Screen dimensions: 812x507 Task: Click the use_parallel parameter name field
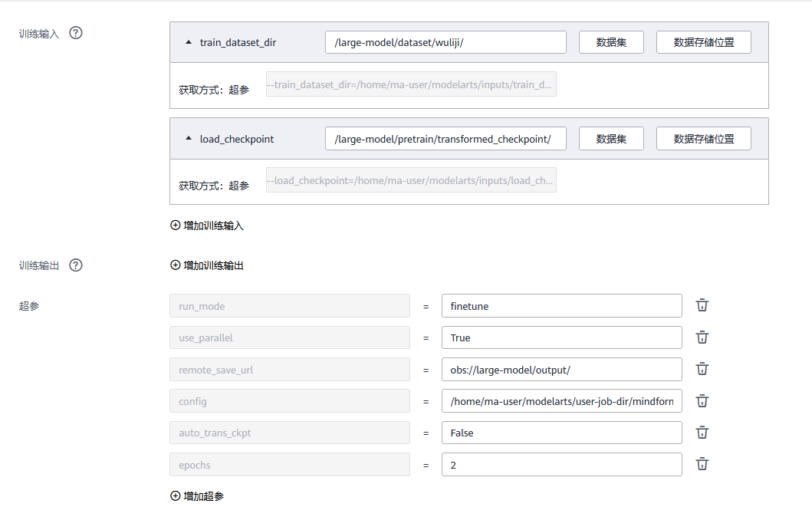point(290,337)
